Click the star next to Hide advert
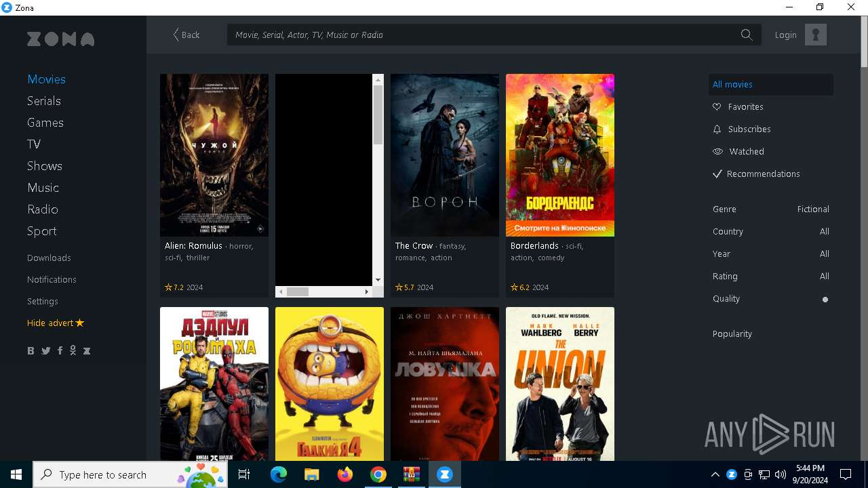 [x=80, y=323]
